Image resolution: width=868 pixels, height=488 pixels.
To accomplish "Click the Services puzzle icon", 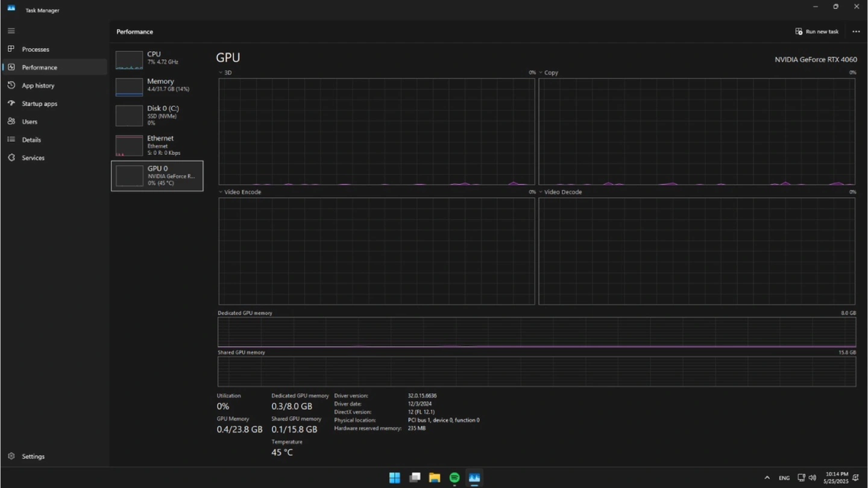I will coord(11,157).
